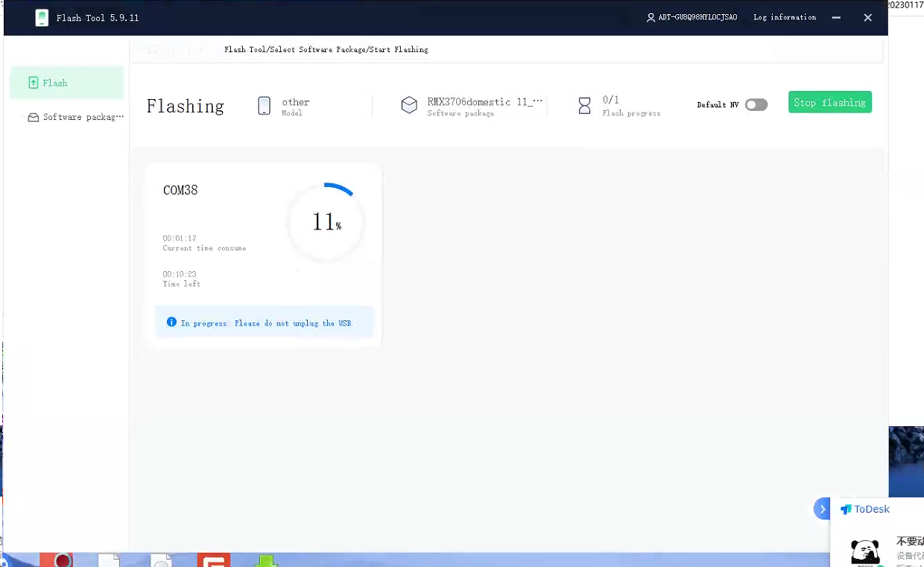
Task: Click the Stop flashing button
Action: 830,102
